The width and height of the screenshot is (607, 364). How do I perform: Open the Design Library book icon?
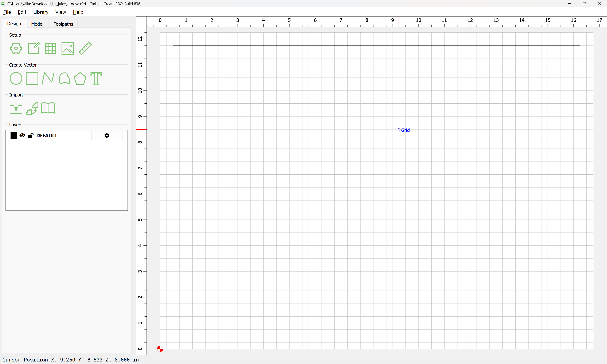tap(48, 108)
